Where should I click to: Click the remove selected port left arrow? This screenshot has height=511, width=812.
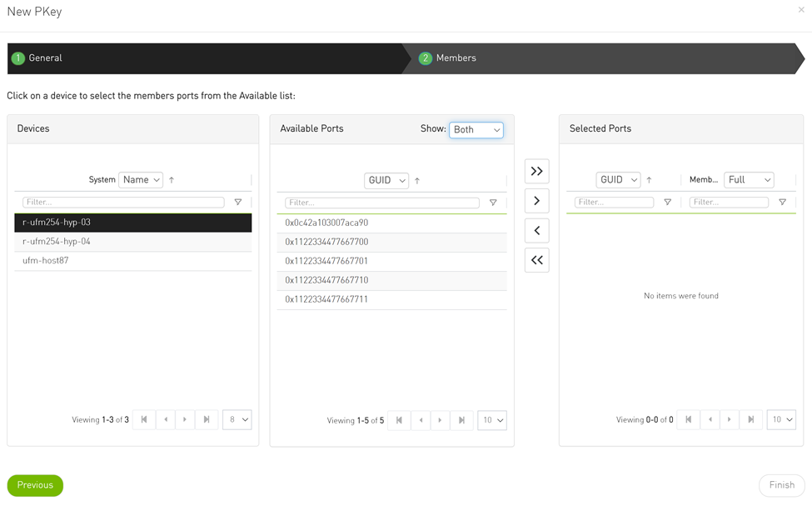click(x=536, y=231)
